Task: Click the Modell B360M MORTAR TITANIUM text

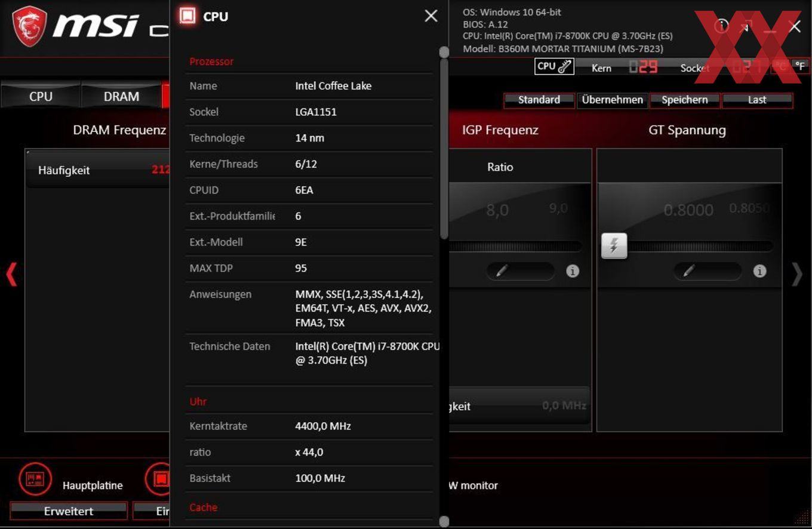Action: [562, 49]
